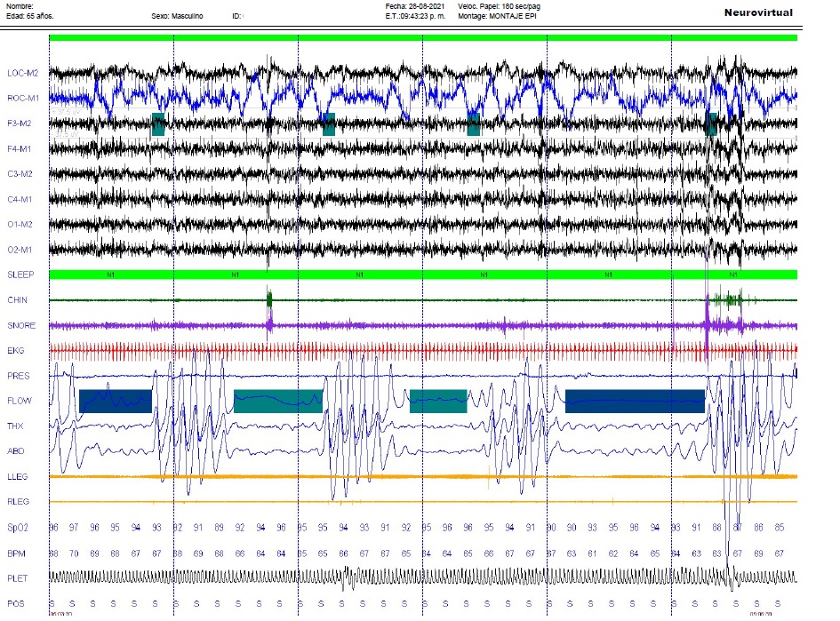This screenshot has width=840, height=621.
Task: Click the green bar above the LOC-M2 trace
Action: [x=423, y=38]
